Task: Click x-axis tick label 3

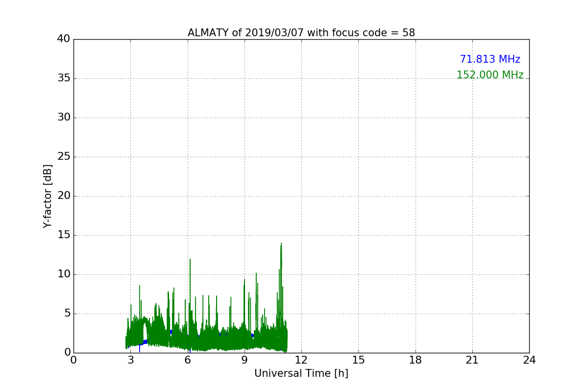Action: point(130,360)
